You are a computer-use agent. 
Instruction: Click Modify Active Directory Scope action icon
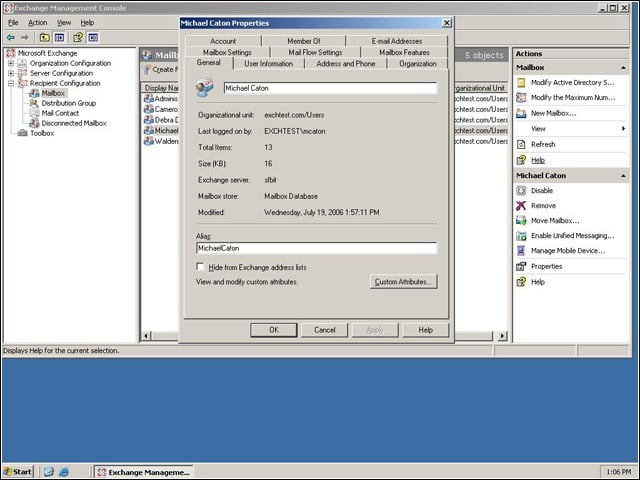[521, 82]
